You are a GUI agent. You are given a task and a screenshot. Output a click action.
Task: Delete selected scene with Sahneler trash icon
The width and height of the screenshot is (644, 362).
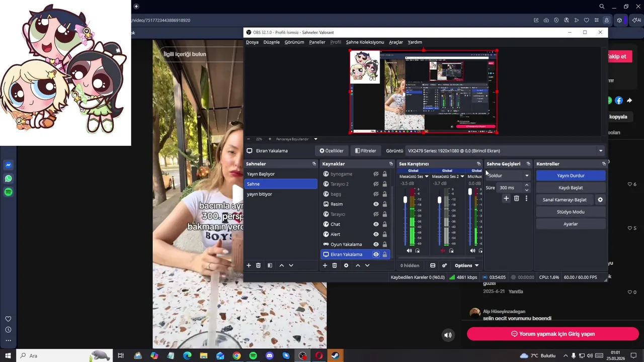pos(258,265)
